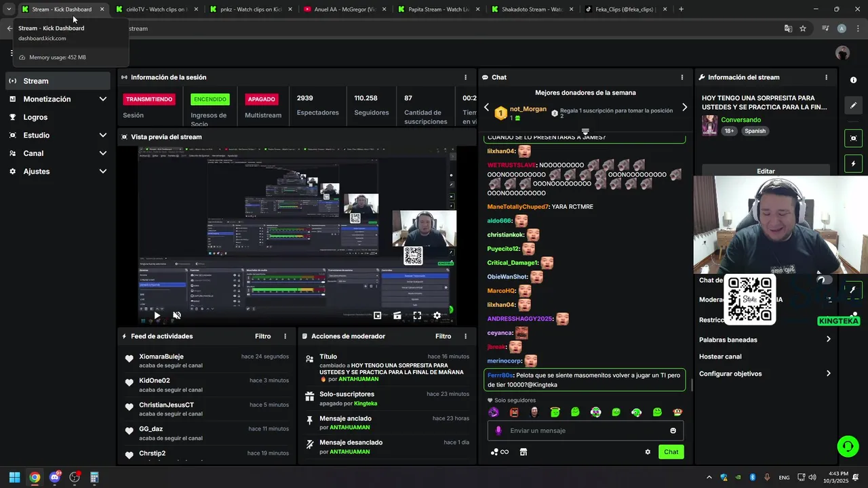Image resolution: width=868 pixels, height=488 pixels.
Task: Click follower XiomaraBuleje in activity feed
Action: click(x=161, y=357)
